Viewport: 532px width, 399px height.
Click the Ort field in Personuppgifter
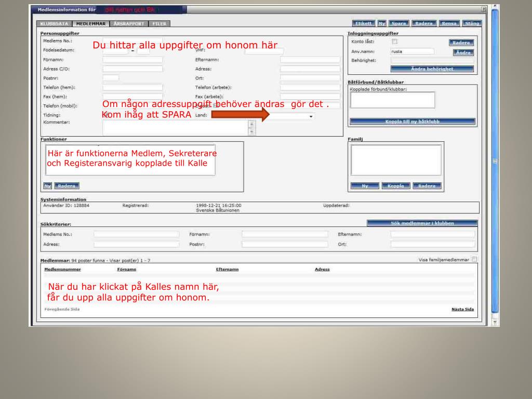310,78
